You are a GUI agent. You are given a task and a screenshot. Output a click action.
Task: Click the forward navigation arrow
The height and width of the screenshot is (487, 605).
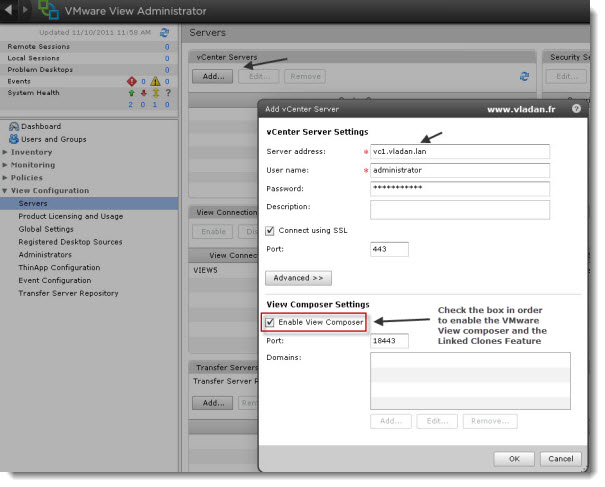click(25, 9)
